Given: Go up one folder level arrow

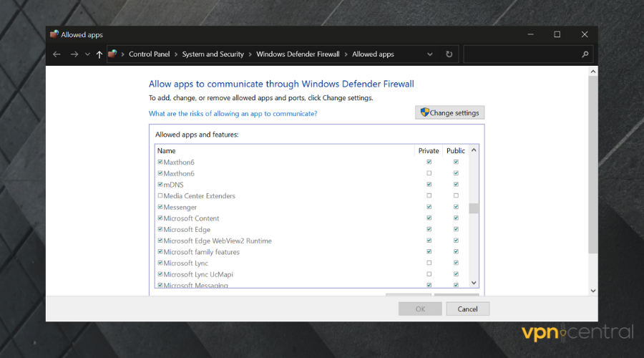Looking at the screenshot, I should (x=99, y=54).
